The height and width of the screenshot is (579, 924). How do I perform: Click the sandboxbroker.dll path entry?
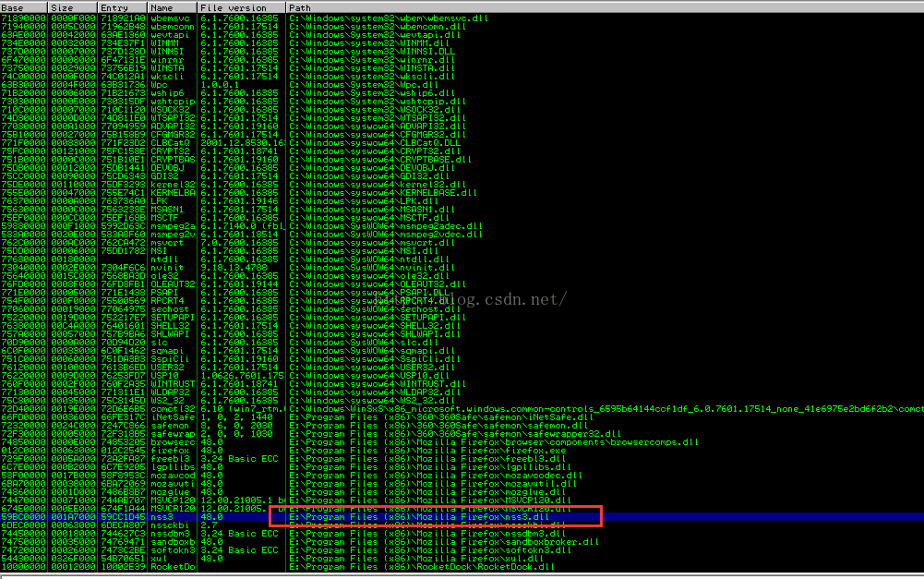[444, 542]
